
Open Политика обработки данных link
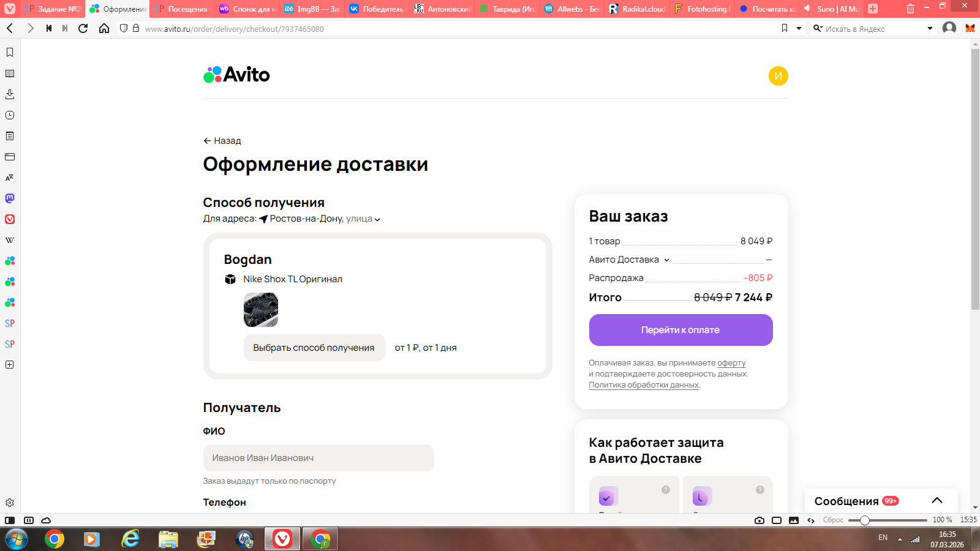pyautogui.click(x=644, y=385)
